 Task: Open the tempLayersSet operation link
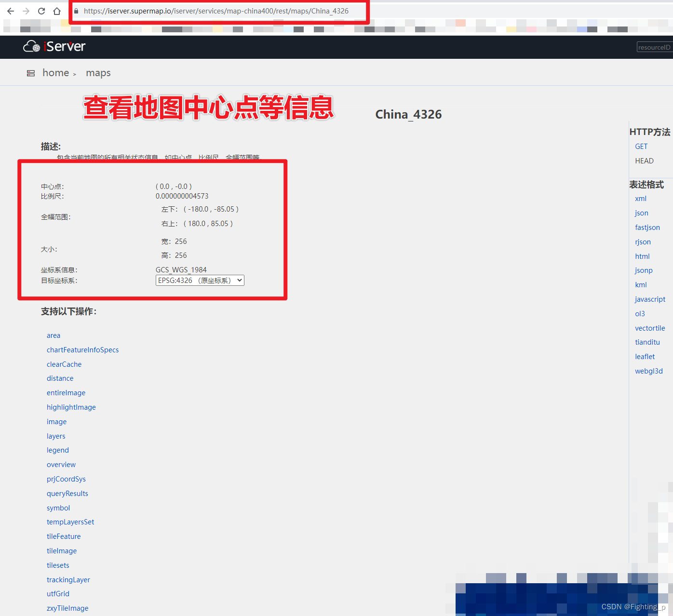point(70,522)
